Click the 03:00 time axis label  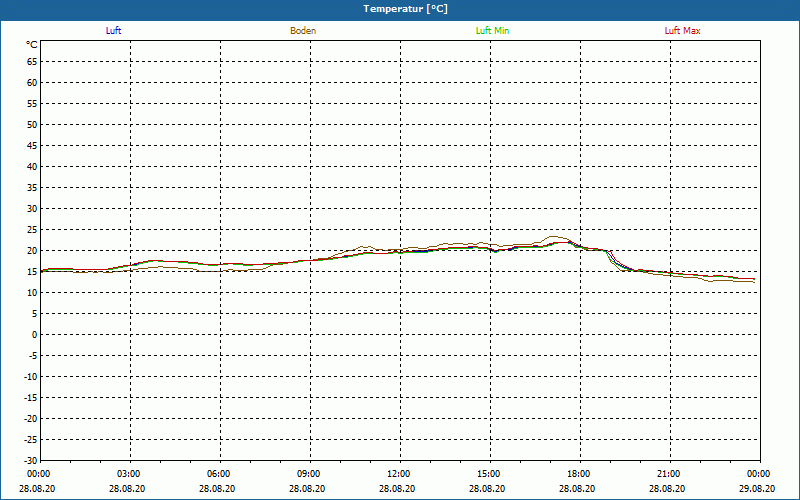pos(129,474)
